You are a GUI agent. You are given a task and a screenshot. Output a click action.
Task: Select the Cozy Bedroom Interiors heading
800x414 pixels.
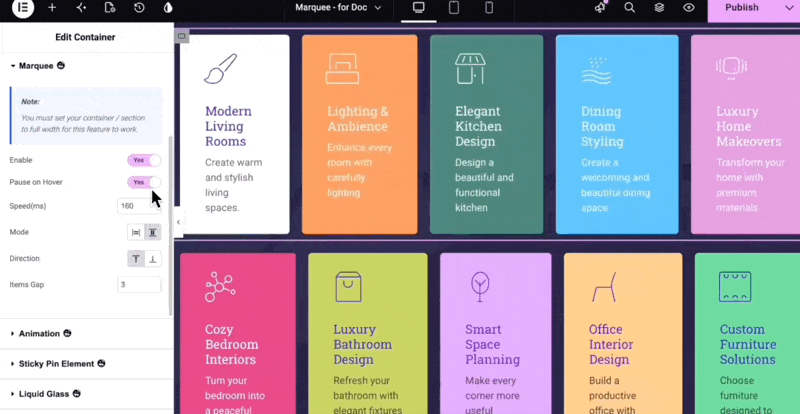232,345
